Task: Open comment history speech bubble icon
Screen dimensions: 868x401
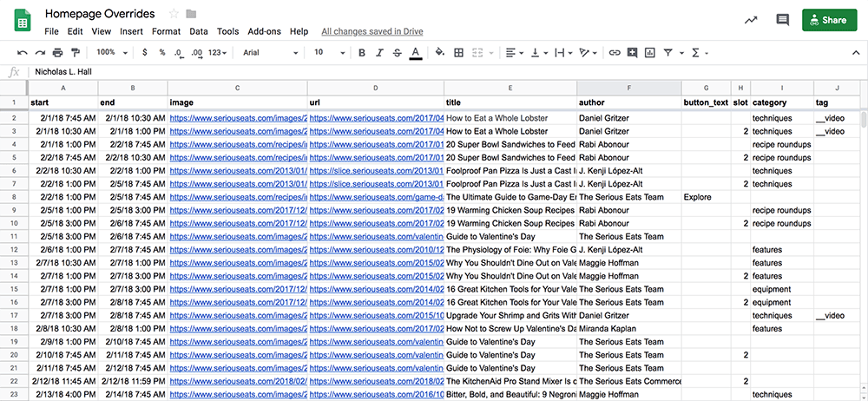Action: pyautogui.click(x=782, y=21)
